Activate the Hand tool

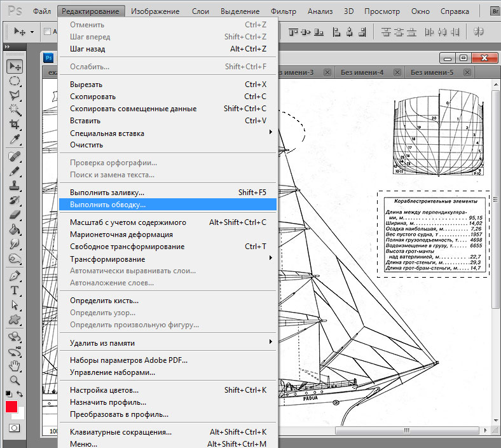click(x=14, y=366)
